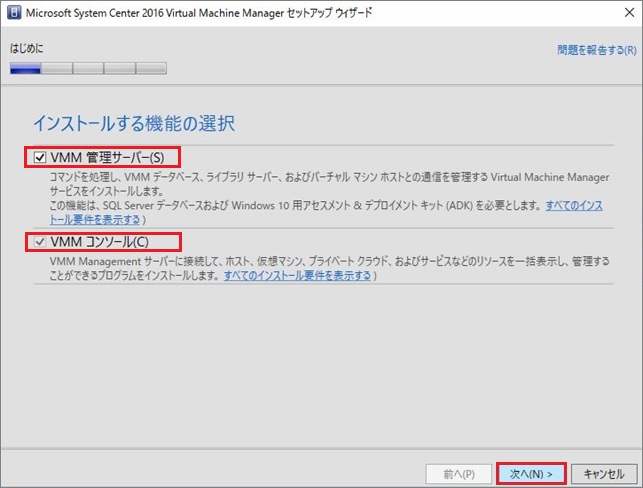
Task: Click the last progress bar segment
Action: tap(150, 69)
